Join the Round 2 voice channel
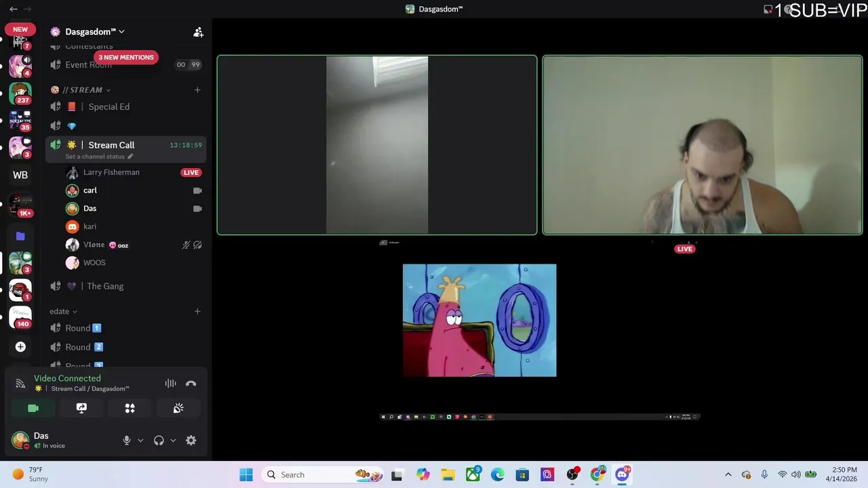Image resolution: width=868 pixels, height=488 pixels. (125, 347)
